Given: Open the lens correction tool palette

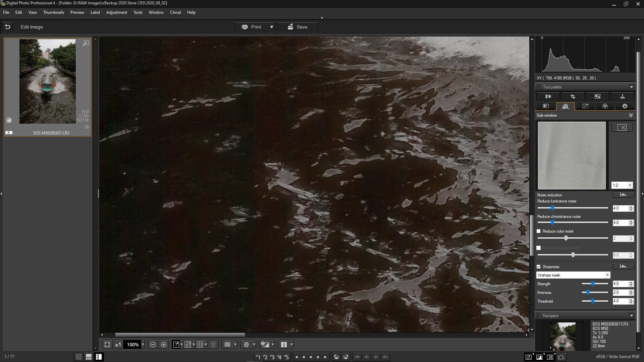Looking at the screenshot, I should tap(548, 97).
